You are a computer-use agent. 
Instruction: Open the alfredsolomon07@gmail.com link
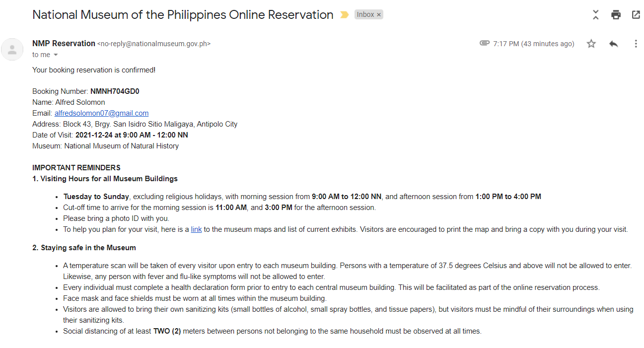101,113
